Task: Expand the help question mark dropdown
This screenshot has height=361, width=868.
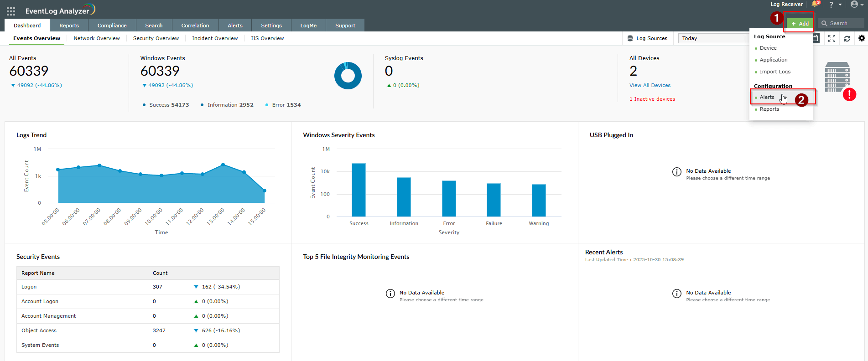Action: click(x=835, y=5)
